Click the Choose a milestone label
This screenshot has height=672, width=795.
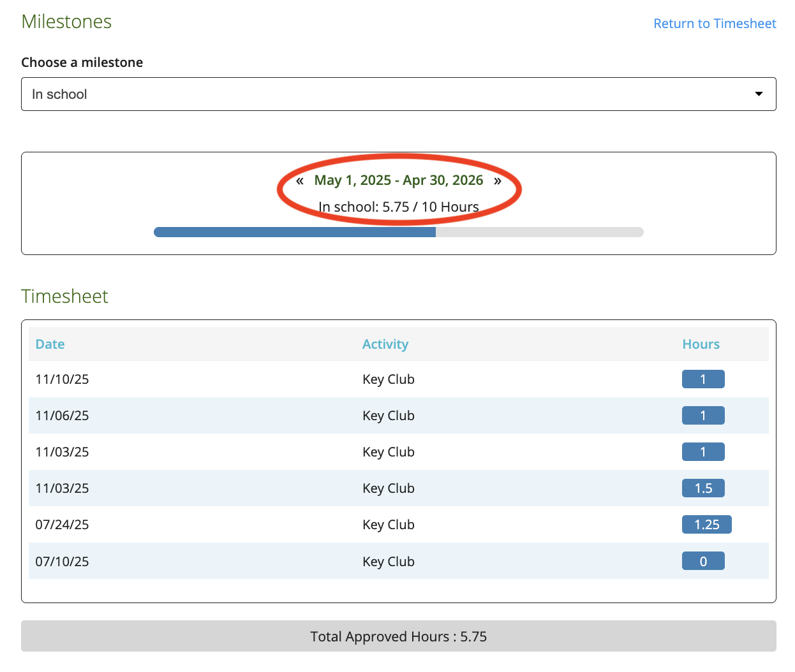[82, 62]
